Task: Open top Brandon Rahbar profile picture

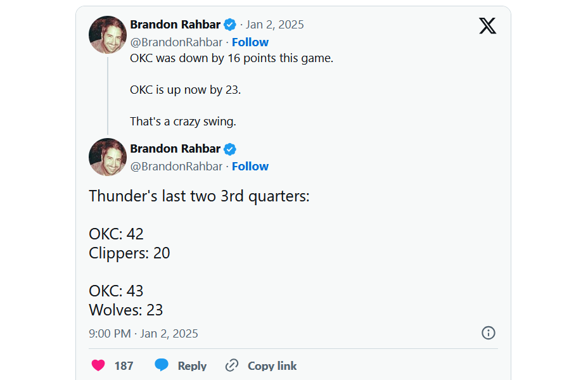Action: (x=108, y=35)
